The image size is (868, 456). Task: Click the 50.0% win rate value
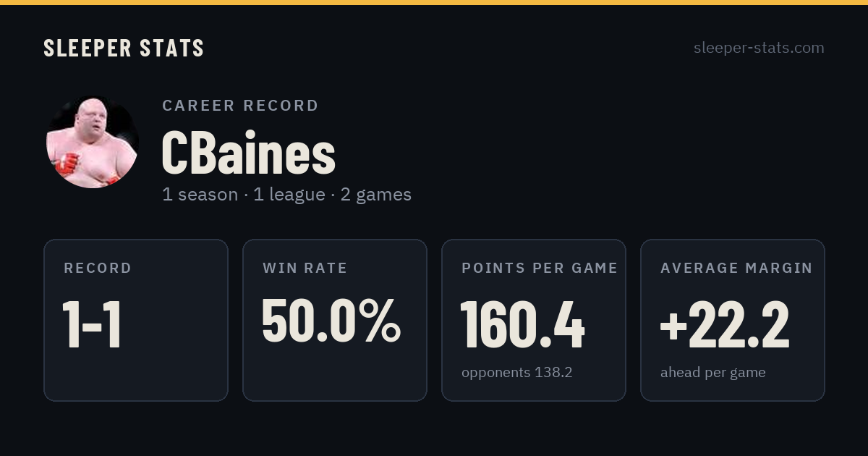click(331, 321)
